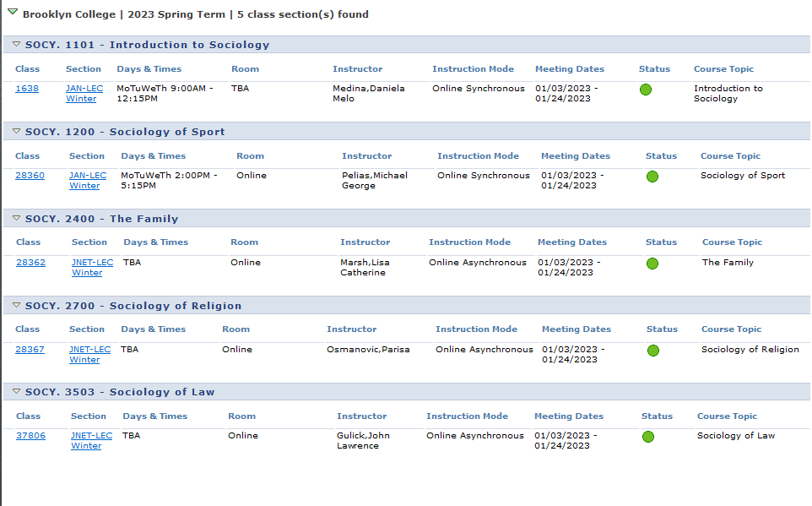Viewport: 812px width, 506px height.
Task: Click Meeting Dates header under SOCY. 3503
Action: [569, 416]
